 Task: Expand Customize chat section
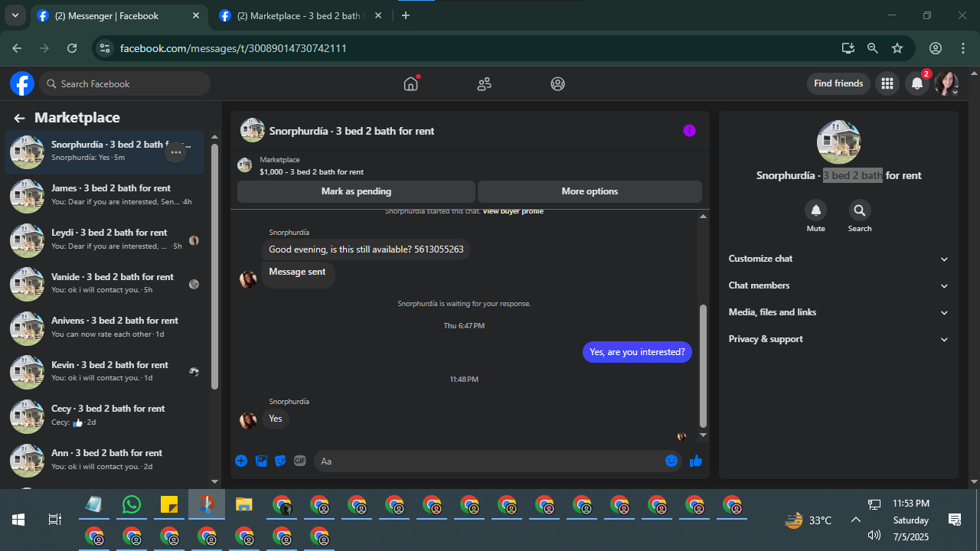[838, 259]
